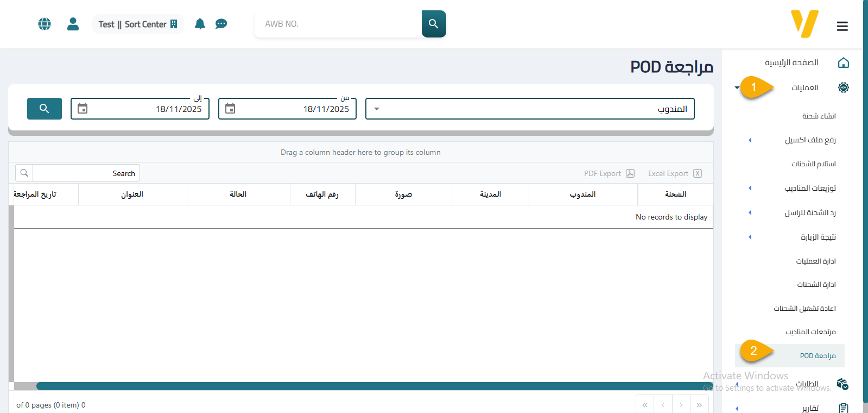Click the group panel drag-header area text

360,152
